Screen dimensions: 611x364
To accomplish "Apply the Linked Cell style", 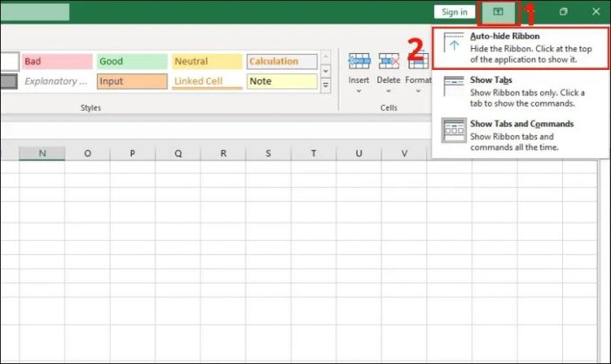I will pos(207,81).
